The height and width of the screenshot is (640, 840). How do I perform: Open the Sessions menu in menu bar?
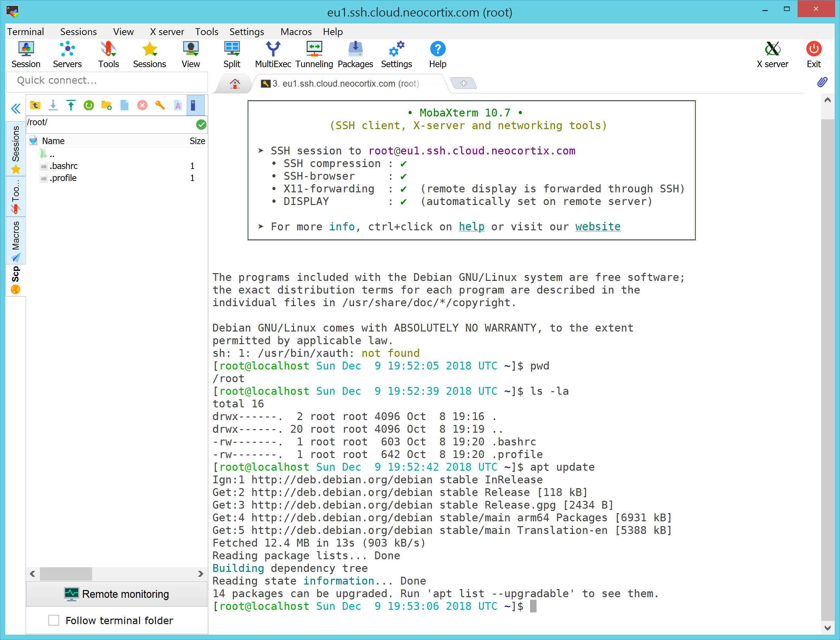point(78,31)
